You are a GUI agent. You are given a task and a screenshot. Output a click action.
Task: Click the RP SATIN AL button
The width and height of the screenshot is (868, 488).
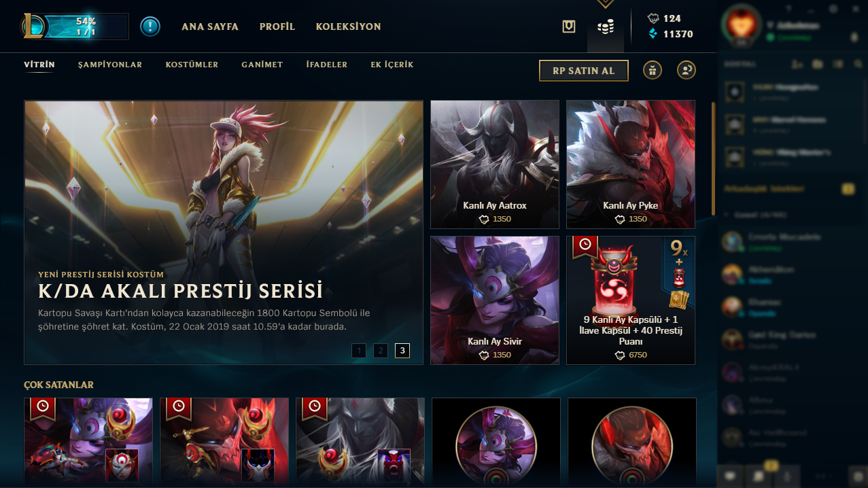tap(584, 71)
